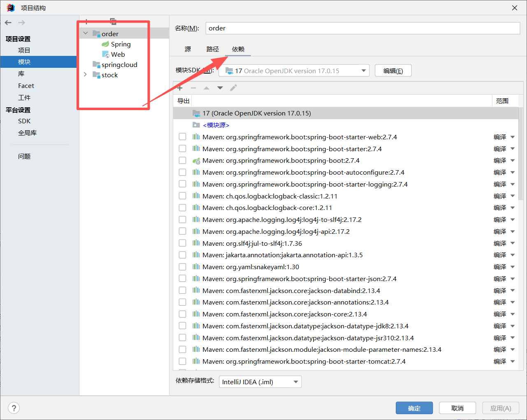527x420 pixels.
Task: Click the library icon for snakeyaml
Action: tap(196, 267)
